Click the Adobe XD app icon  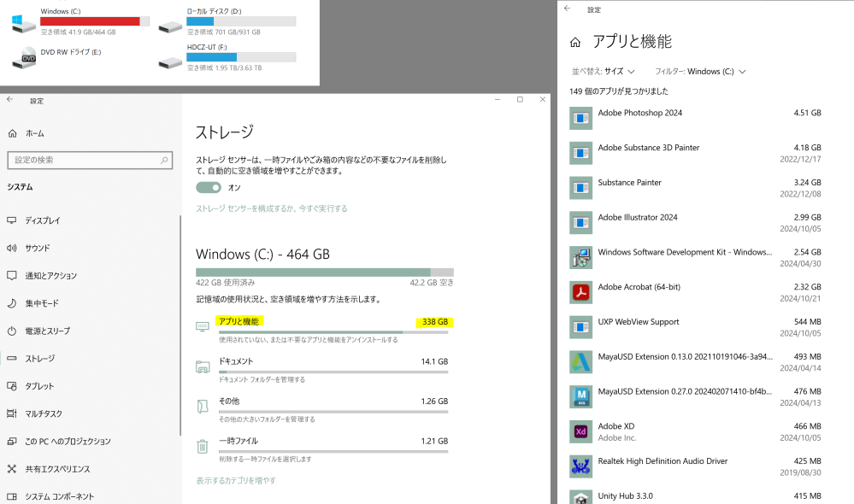[x=581, y=431]
